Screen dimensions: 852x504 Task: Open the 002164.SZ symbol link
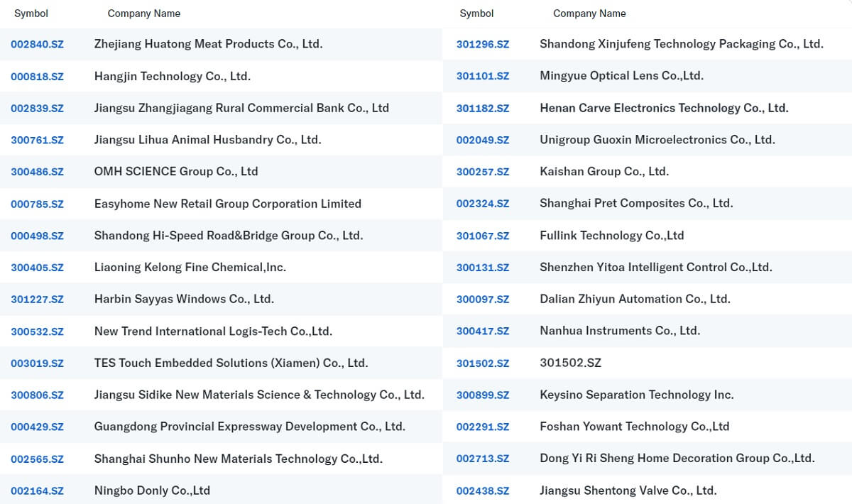37,491
